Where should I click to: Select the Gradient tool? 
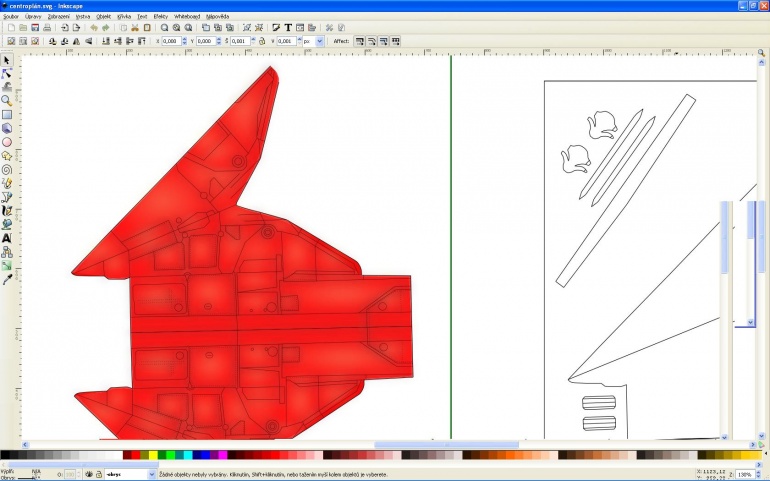[6, 266]
